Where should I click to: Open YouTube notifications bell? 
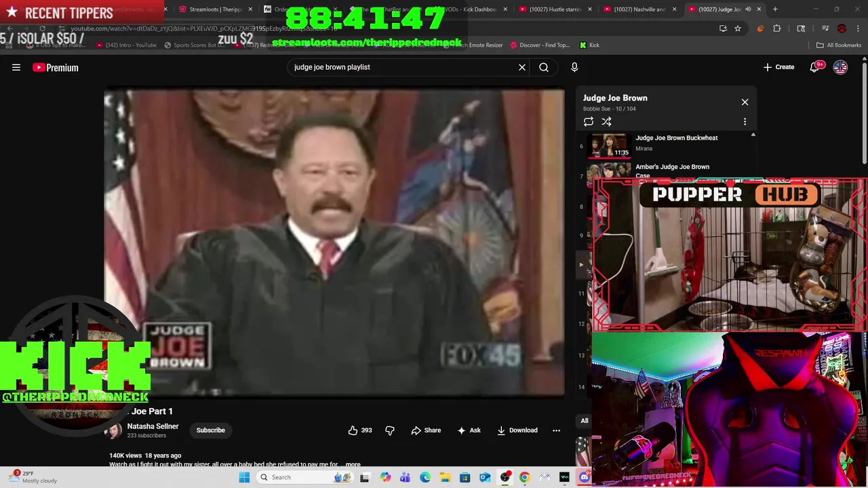816,67
